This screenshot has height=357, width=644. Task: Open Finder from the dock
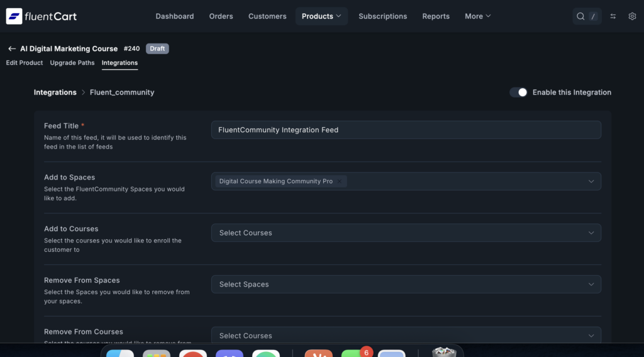[120, 353]
